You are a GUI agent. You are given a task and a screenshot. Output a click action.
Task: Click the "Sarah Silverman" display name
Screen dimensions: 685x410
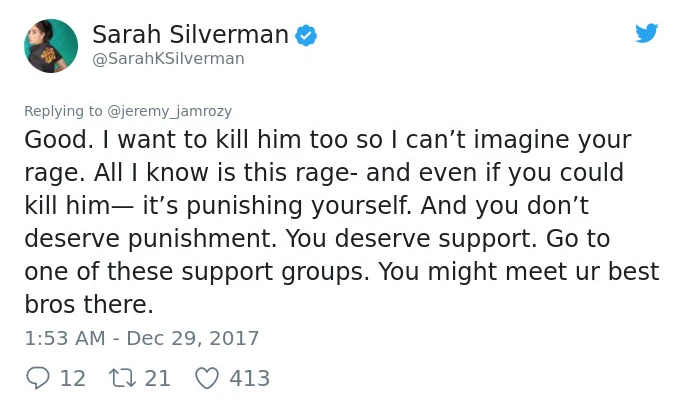(190, 34)
